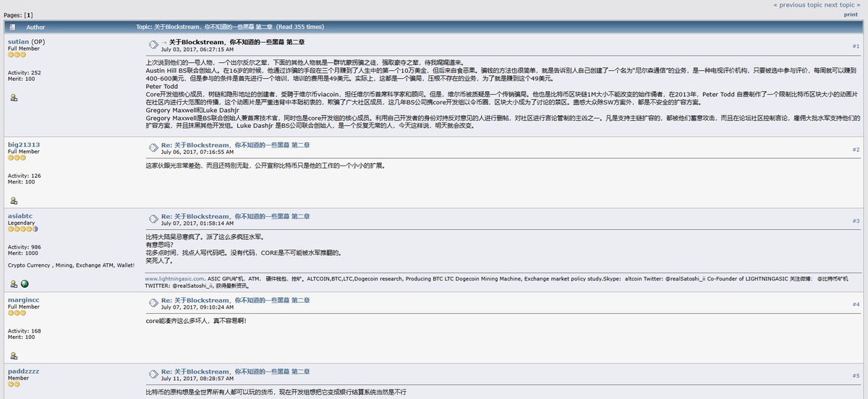Screen dimensions: 868x399
Task: Click 'Activity: 986' under asiabtc
Action: [25, 246]
